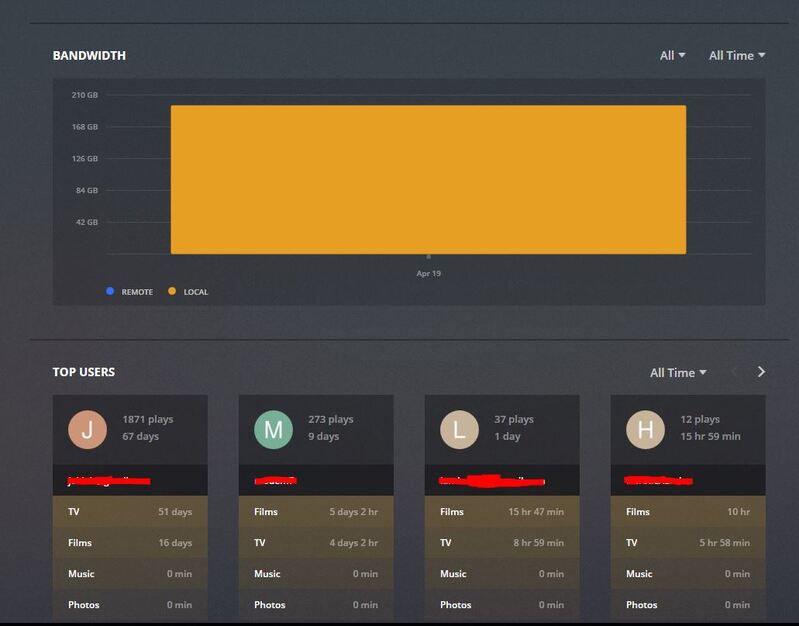This screenshot has width=799, height=626.
Task: Select Films row showing 16 days
Action: (130, 542)
